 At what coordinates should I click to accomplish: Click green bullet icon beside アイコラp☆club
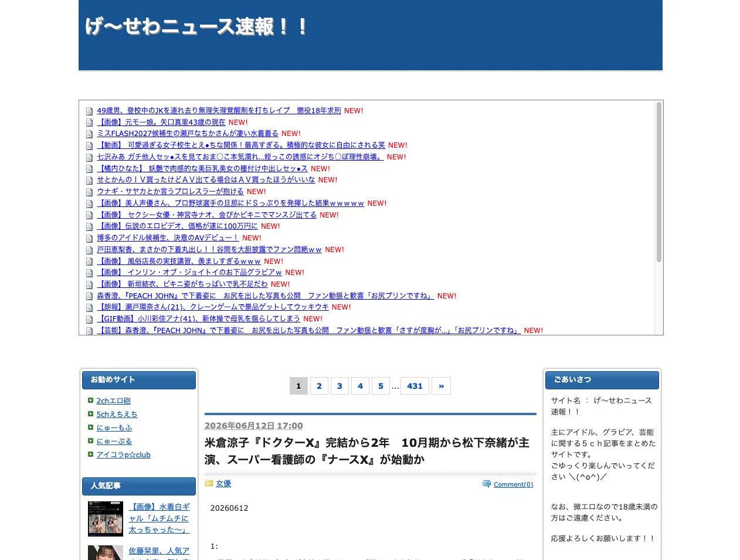[x=91, y=454]
